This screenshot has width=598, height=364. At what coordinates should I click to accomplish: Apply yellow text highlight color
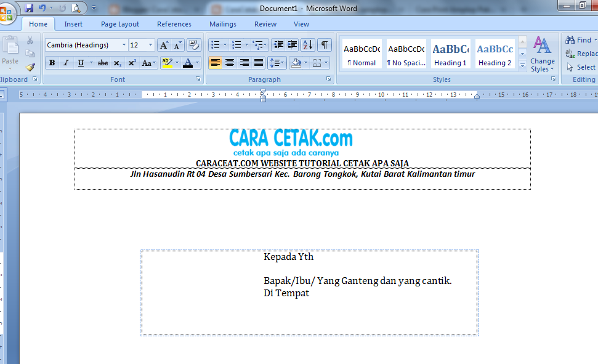(167, 63)
